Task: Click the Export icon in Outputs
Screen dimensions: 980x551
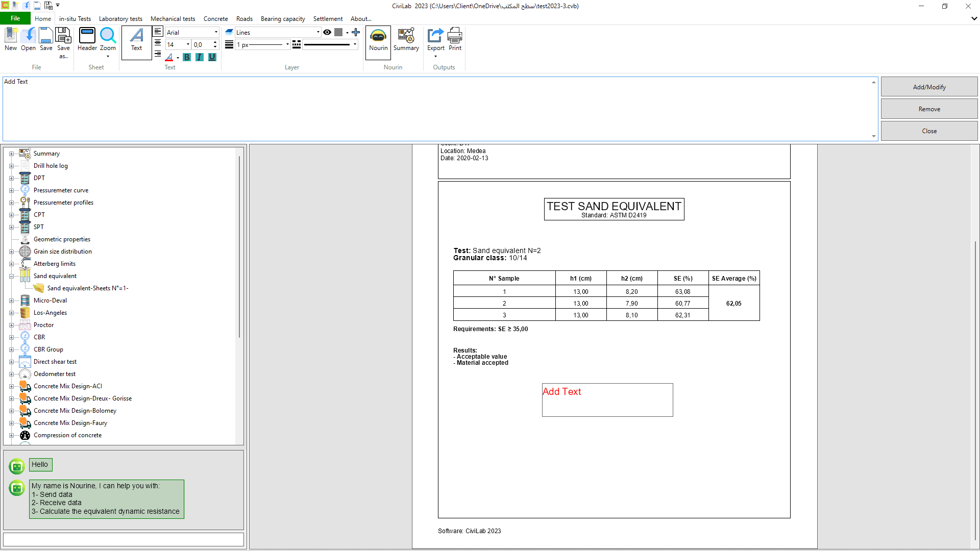Action: coord(435,38)
